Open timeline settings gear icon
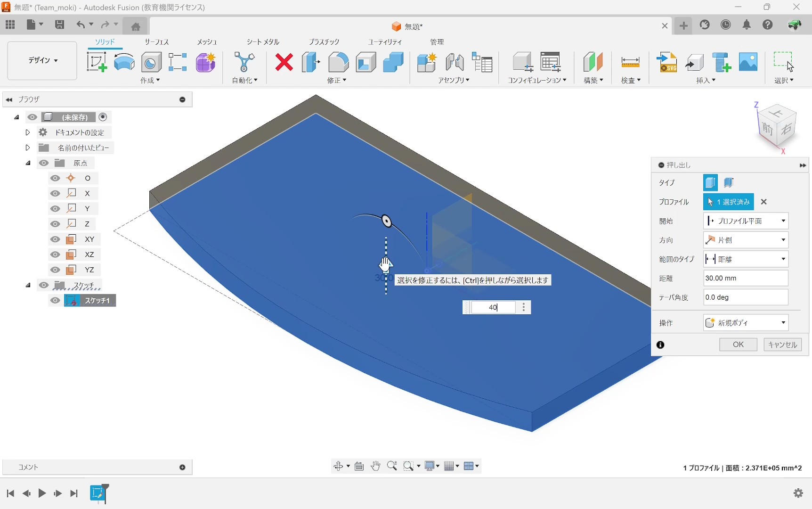The image size is (812, 509). coord(798,493)
